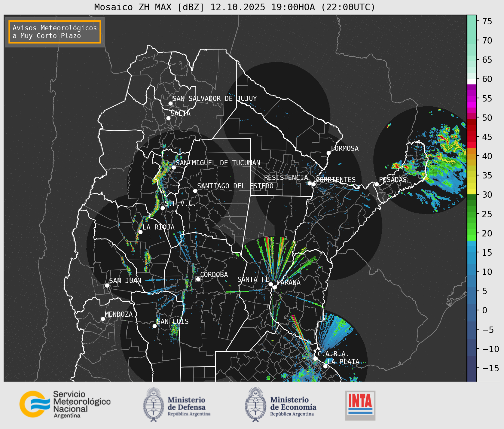Click the San Salvador de Jujuy city marker

[x=170, y=103]
